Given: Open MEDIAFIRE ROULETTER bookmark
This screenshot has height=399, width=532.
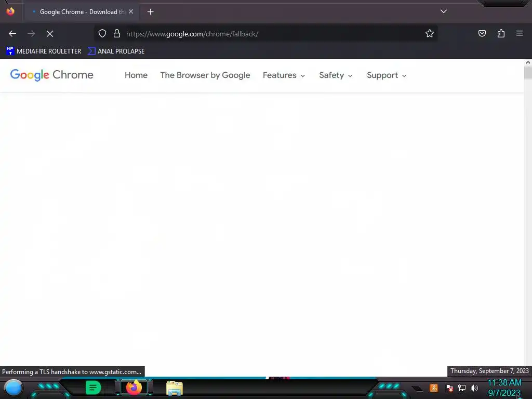Looking at the screenshot, I should 44,51.
